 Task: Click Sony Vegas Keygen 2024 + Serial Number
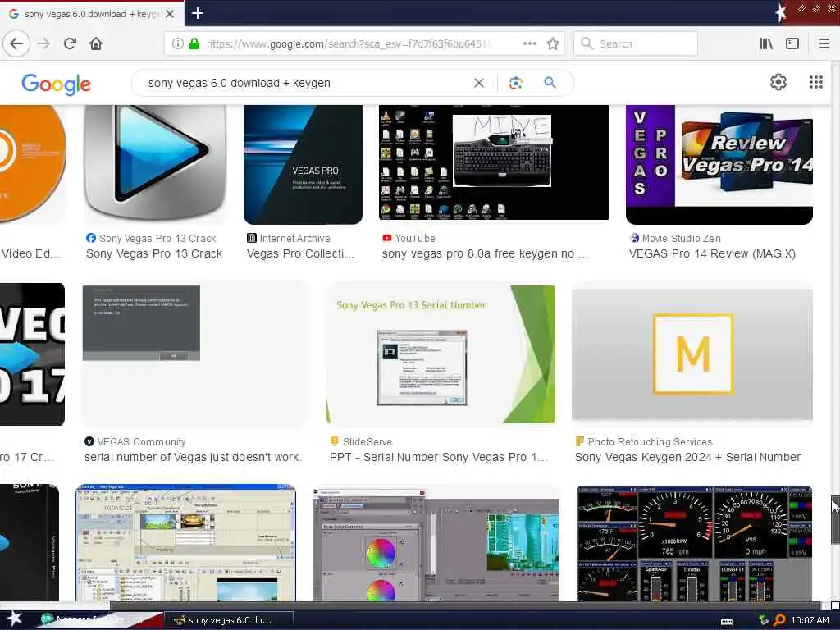(688, 458)
